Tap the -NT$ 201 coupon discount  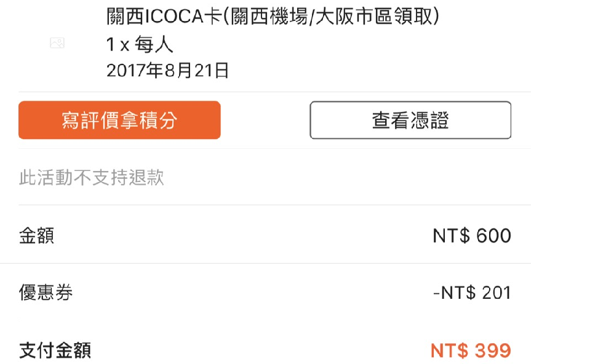(x=472, y=293)
